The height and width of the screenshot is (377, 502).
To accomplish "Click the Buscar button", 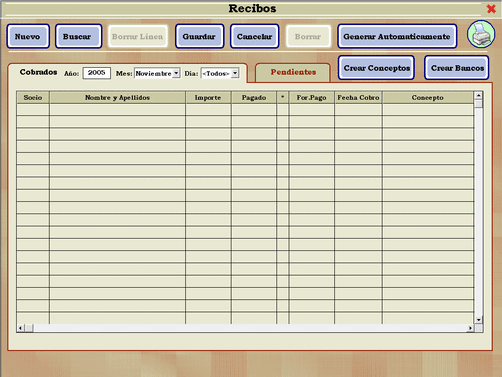I will tap(78, 36).
